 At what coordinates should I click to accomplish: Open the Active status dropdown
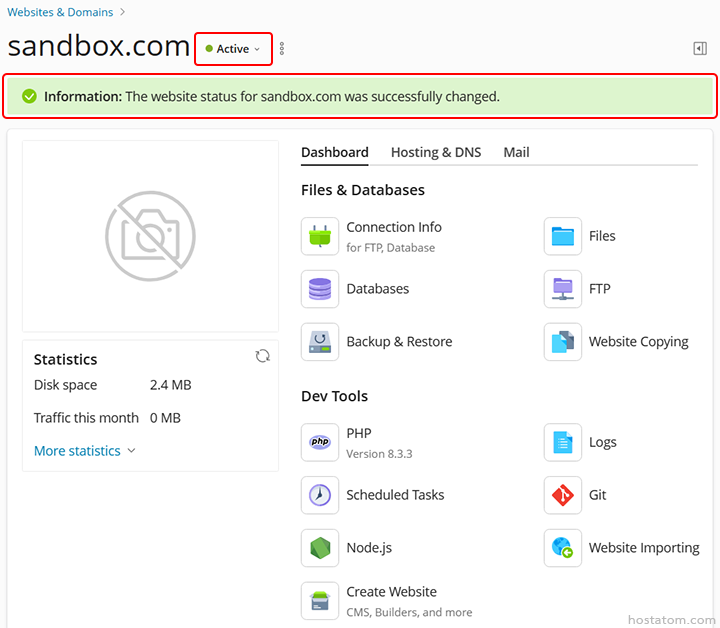tap(233, 49)
